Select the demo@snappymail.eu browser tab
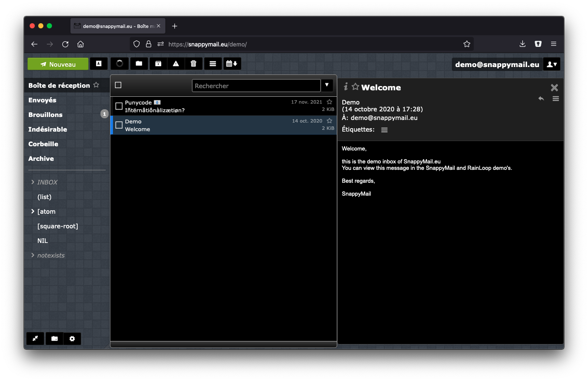This screenshot has height=381, width=588. pyautogui.click(x=118, y=26)
